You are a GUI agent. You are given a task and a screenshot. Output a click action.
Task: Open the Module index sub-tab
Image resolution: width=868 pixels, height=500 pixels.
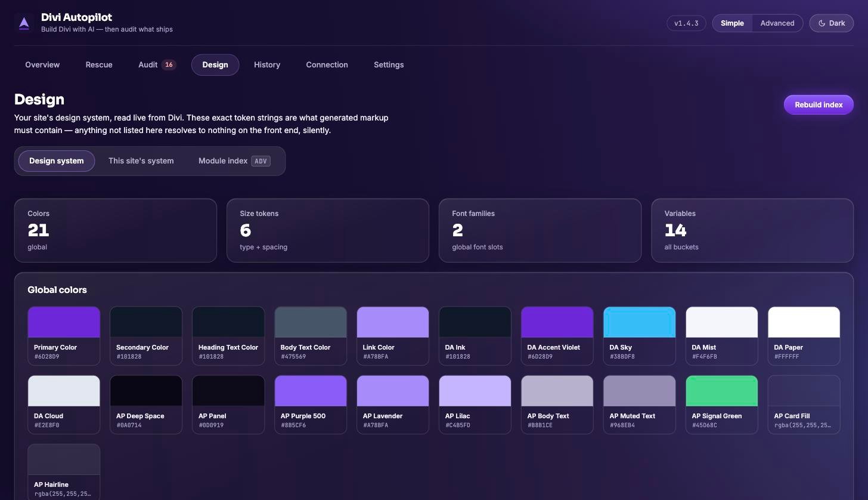[234, 161]
